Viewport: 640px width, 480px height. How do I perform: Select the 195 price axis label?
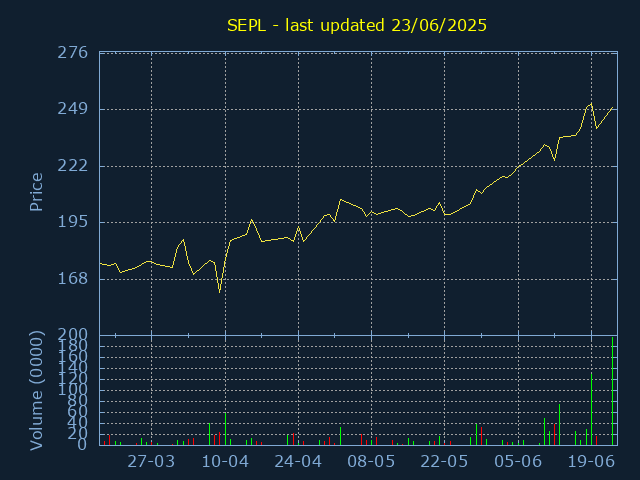tap(73, 222)
